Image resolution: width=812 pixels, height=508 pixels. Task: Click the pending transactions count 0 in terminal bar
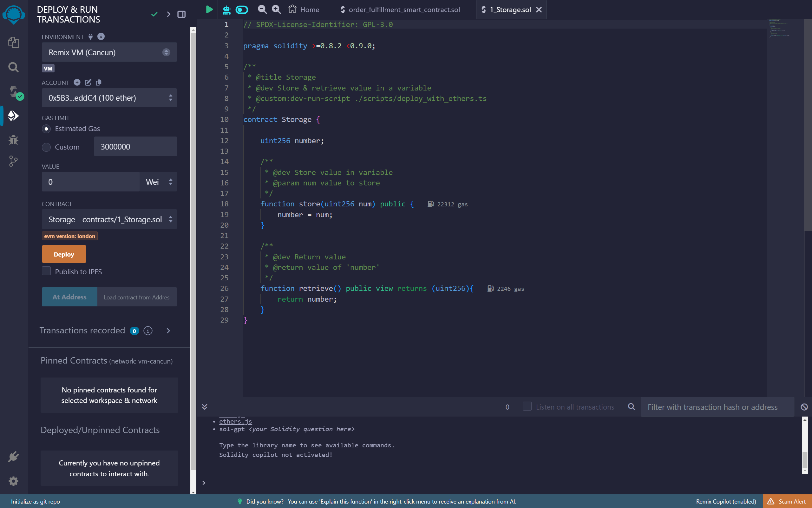507,407
